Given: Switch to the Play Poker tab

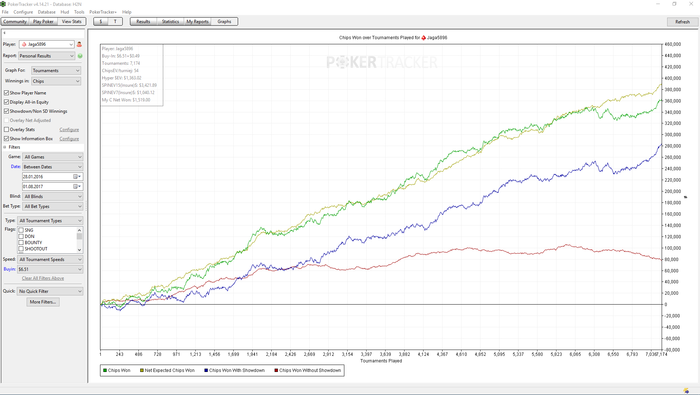Looking at the screenshot, I should pos(43,21).
